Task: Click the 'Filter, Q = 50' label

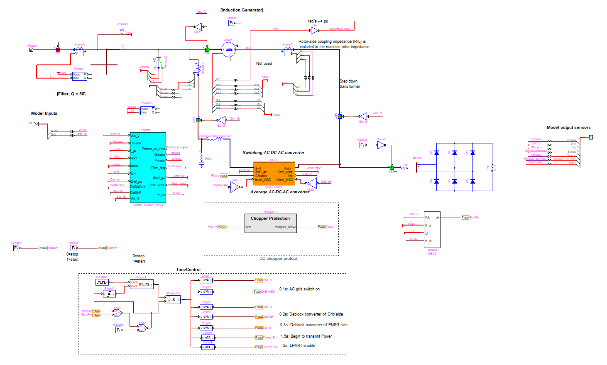Action: pyautogui.click(x=71, y=94)
